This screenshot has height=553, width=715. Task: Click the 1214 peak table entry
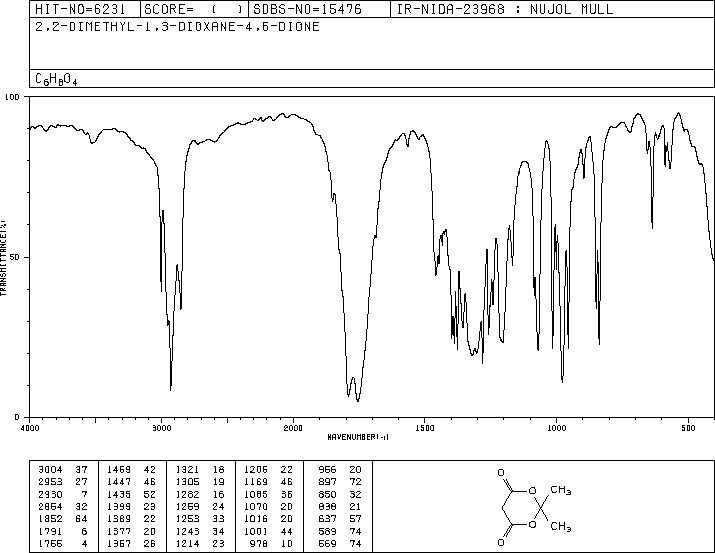click(x=200, y=543)
